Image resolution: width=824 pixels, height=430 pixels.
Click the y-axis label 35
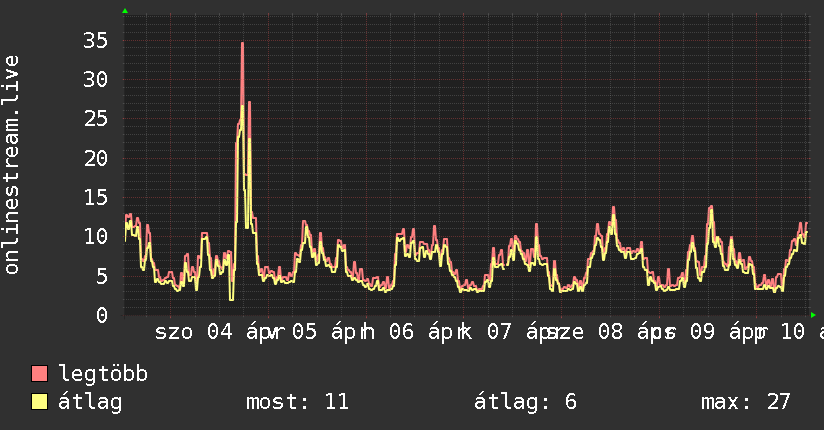(x=95, y=40)
